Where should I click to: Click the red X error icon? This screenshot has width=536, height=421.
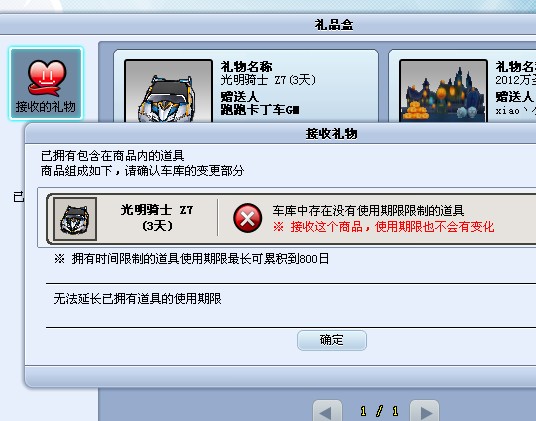pos(247,218)
